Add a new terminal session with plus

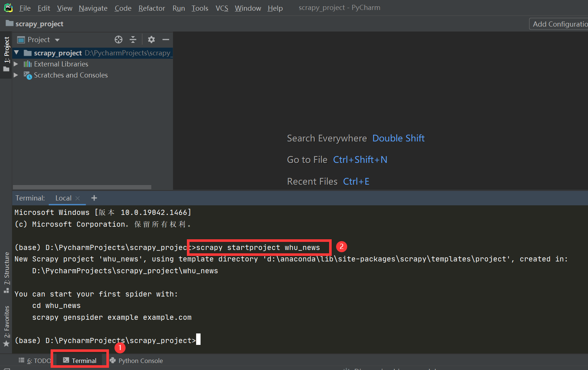[x=94, y=198]
